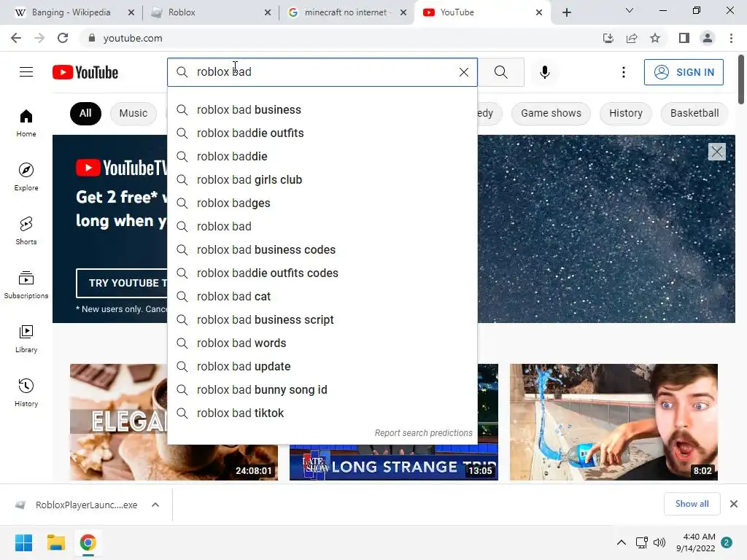
Task: Show hidden system tray icons
Action: [x=622, y=542]
